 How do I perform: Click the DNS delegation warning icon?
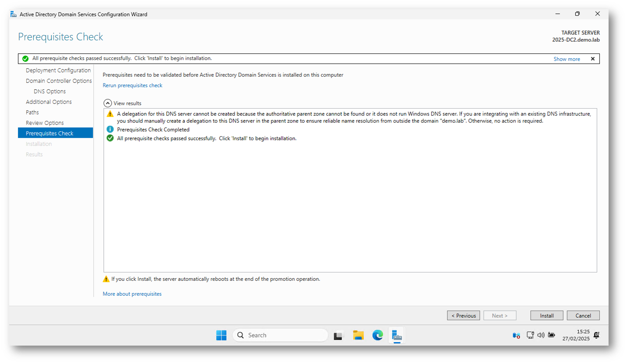(110, 114)
